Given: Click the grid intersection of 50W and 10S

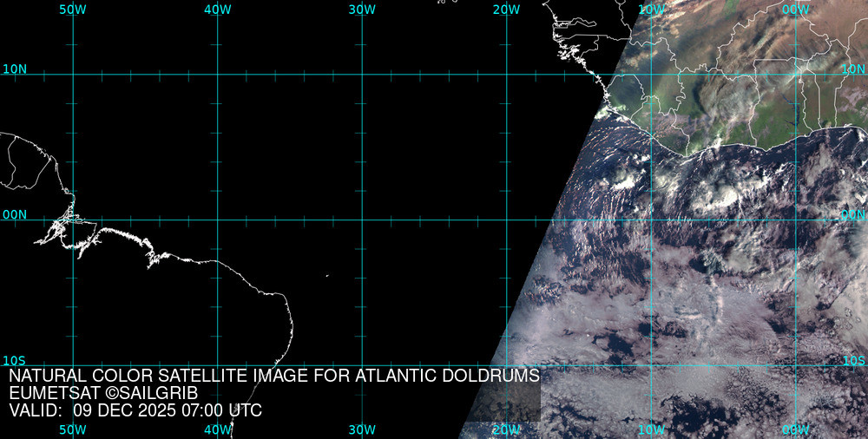Looking at the screenshot, I should point(73,365).
